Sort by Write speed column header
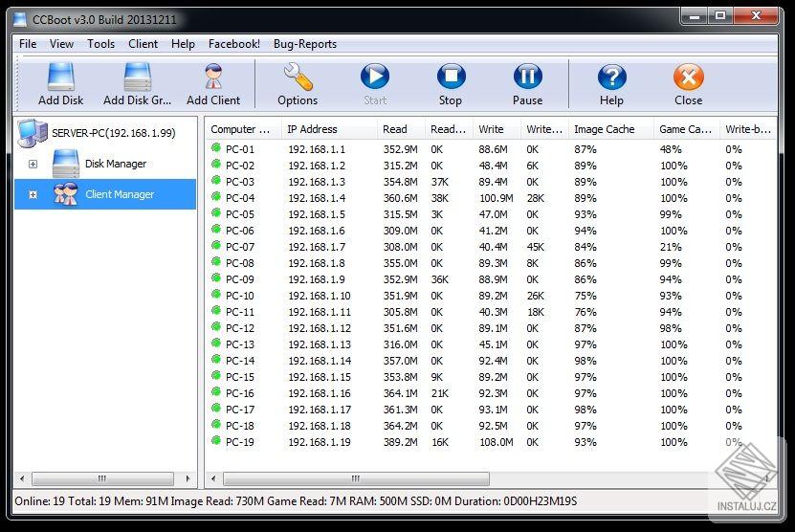 (x=544, y=129)
